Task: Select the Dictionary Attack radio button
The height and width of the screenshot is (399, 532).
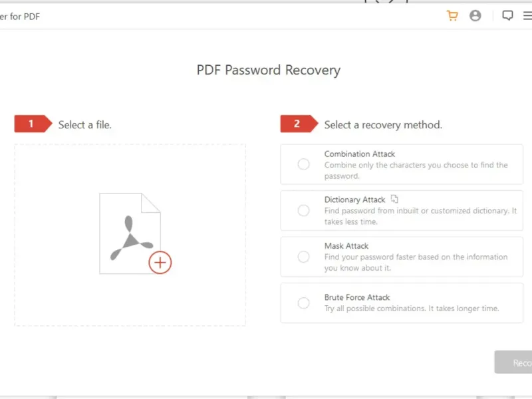Action: point(304,210)
